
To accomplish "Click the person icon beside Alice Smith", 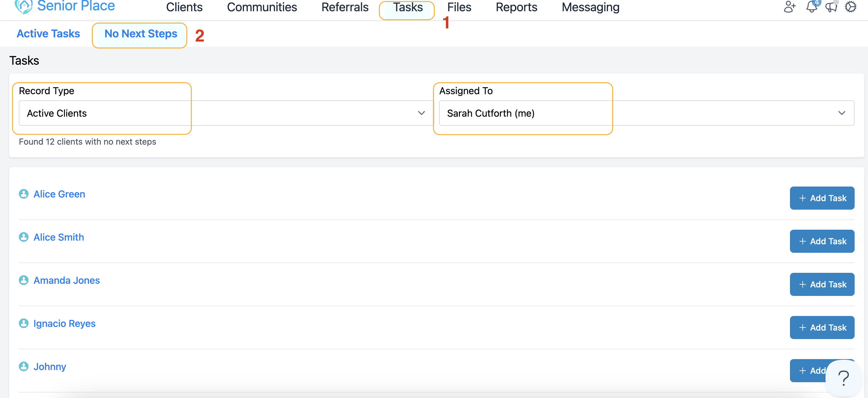I will tap(24, 237).
